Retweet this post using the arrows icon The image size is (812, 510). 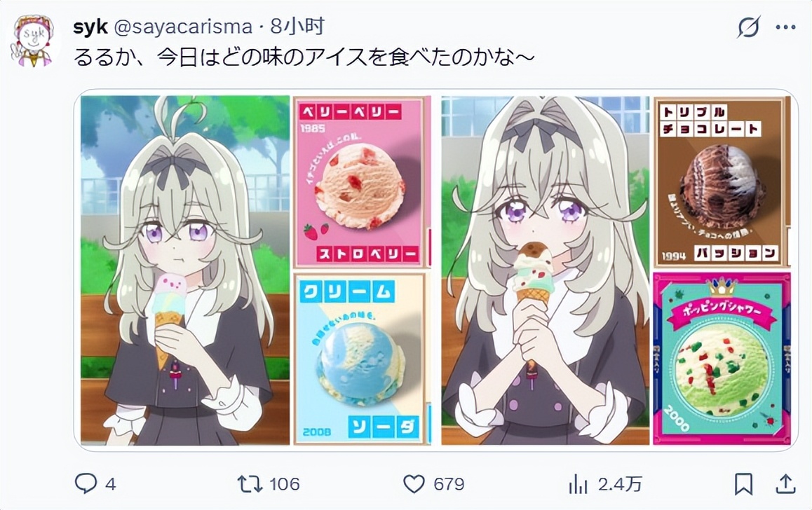pos(250,484)
